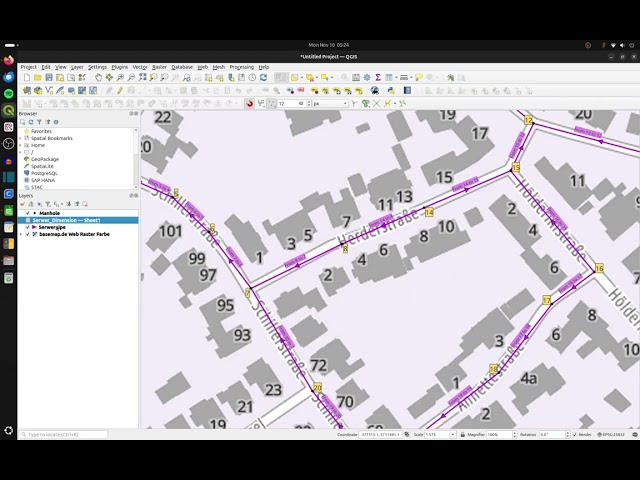Click the Type to locate search field
This screenshot has width=640, height=480.
pos(64,435)
